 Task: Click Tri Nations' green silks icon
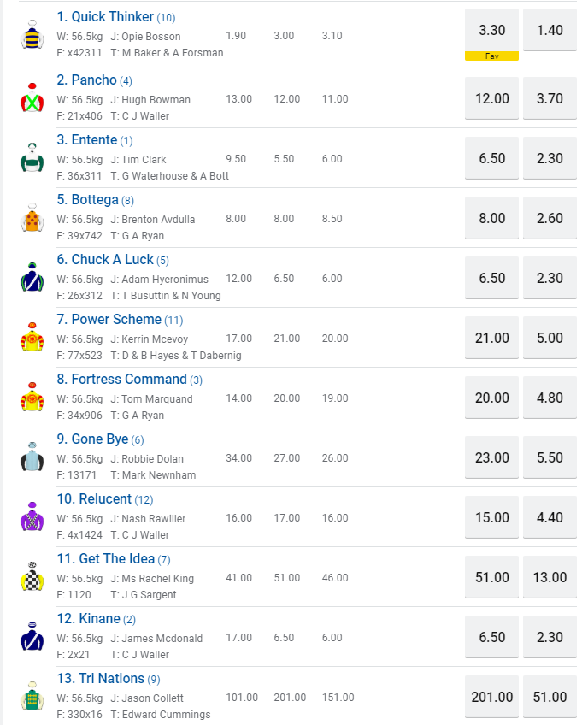point(32,697)
